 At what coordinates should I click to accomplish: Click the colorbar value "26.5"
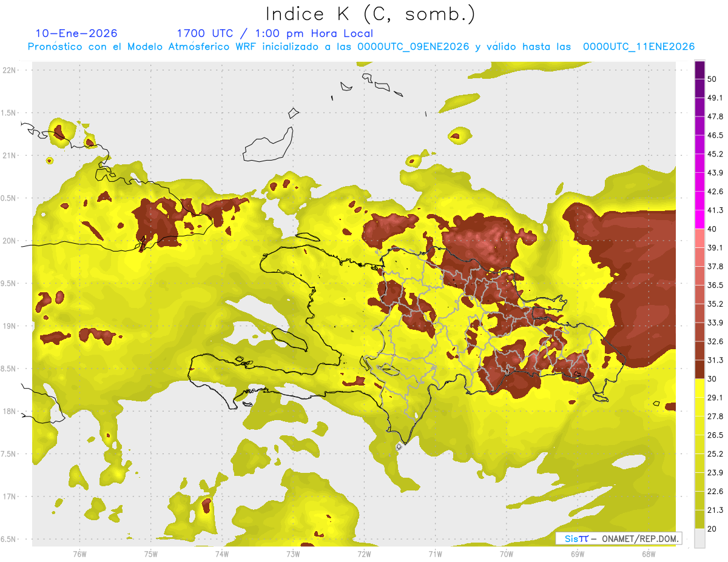(716, 435)
